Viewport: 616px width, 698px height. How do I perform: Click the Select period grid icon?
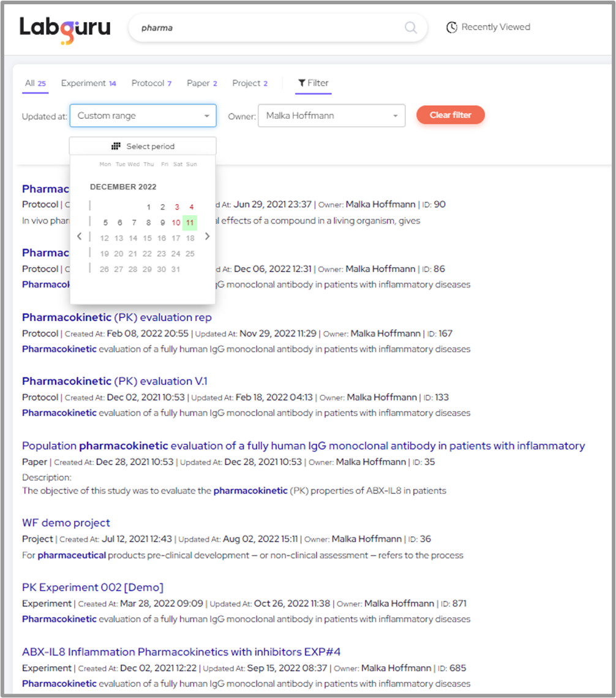[x=116, y=146]
